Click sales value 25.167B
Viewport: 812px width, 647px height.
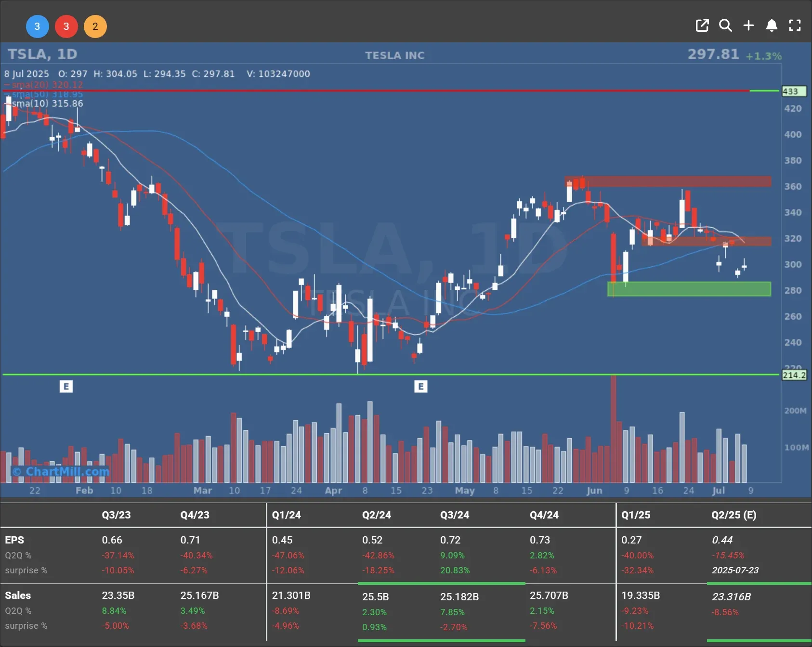click(x=199, y=595)
